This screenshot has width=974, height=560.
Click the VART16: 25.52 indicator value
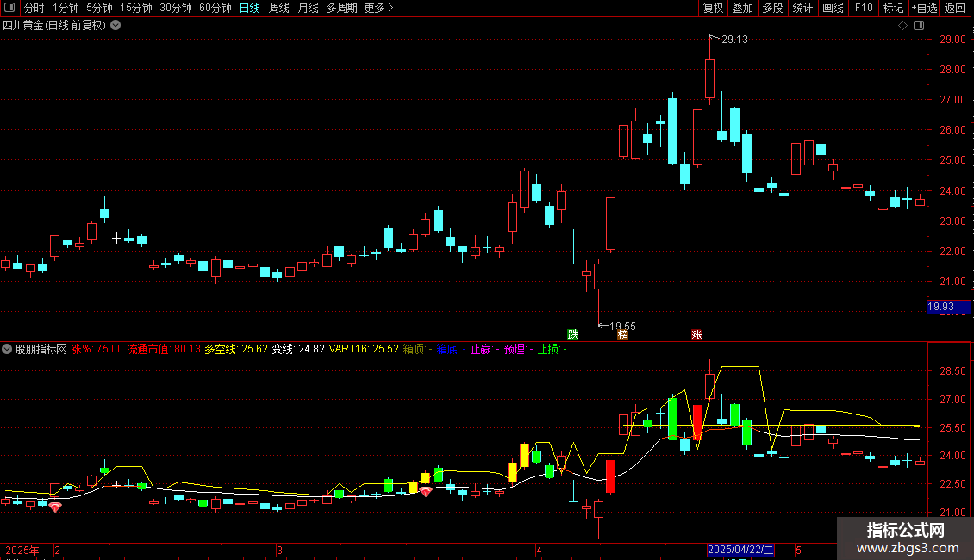[x=364, y=349]
